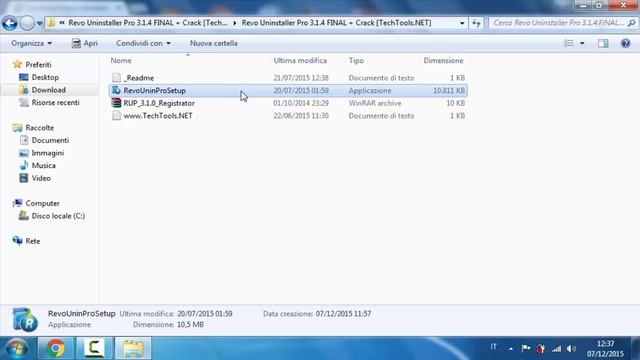Show hidden tray icons arrow

tap(511, 349)
